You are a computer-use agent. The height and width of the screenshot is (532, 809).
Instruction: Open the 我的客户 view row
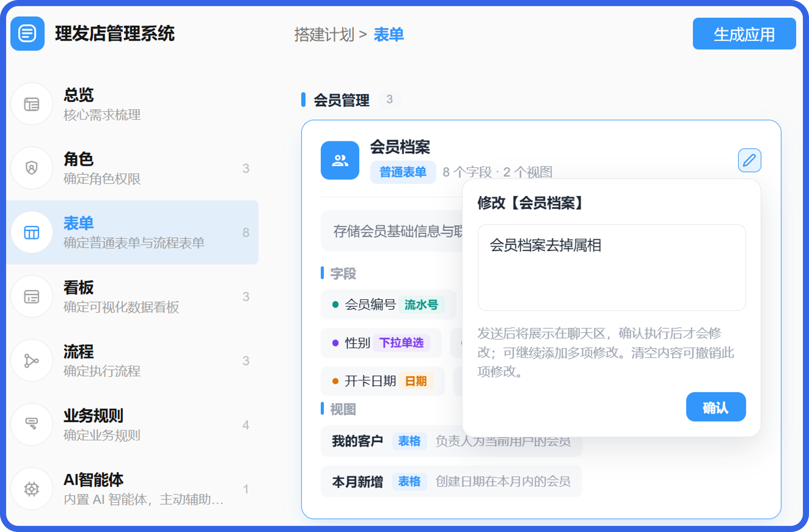pos(452,441)
